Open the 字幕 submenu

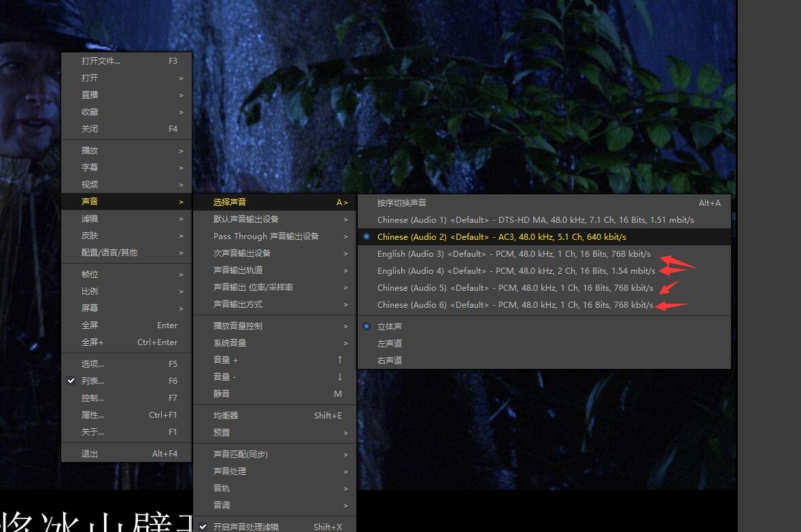pyautogui.click(x=126, y=167)
